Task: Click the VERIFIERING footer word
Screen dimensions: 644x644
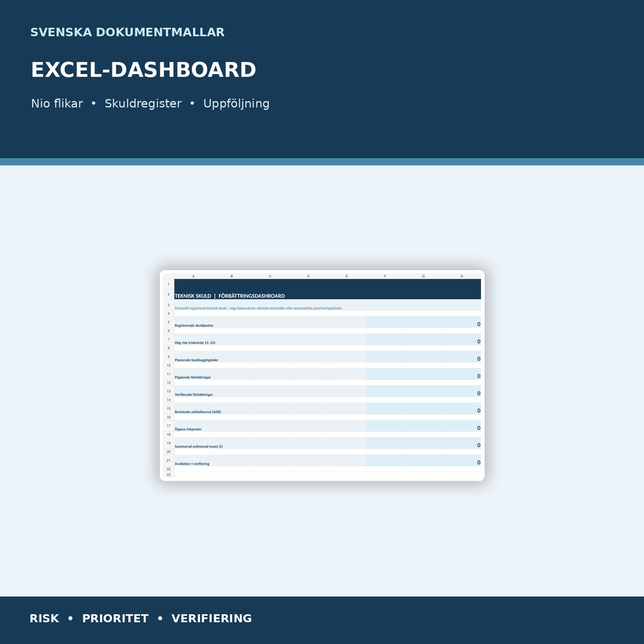Action: click(211, 618)
